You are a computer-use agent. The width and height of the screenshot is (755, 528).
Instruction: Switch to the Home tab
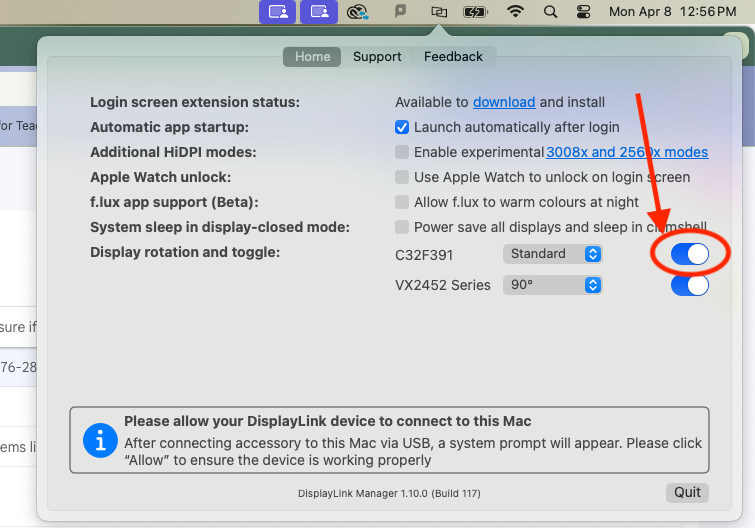[x=312, y=57]
